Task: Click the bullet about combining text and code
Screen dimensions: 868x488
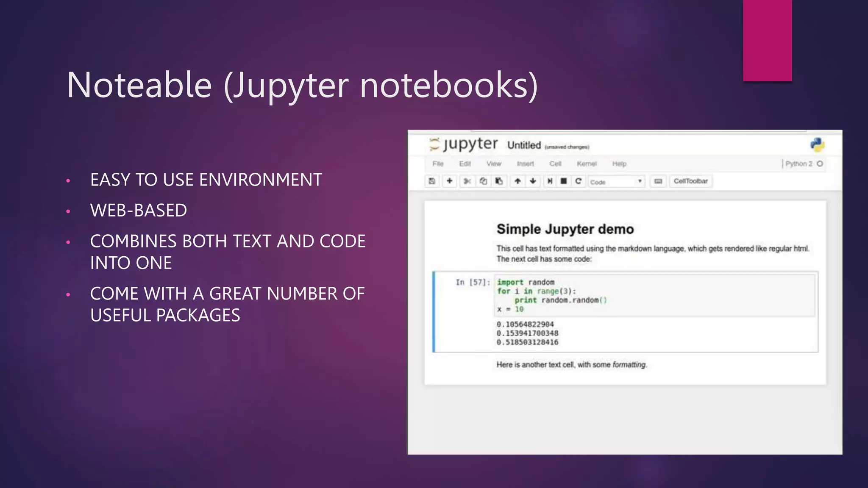Action: coord(228,252)
